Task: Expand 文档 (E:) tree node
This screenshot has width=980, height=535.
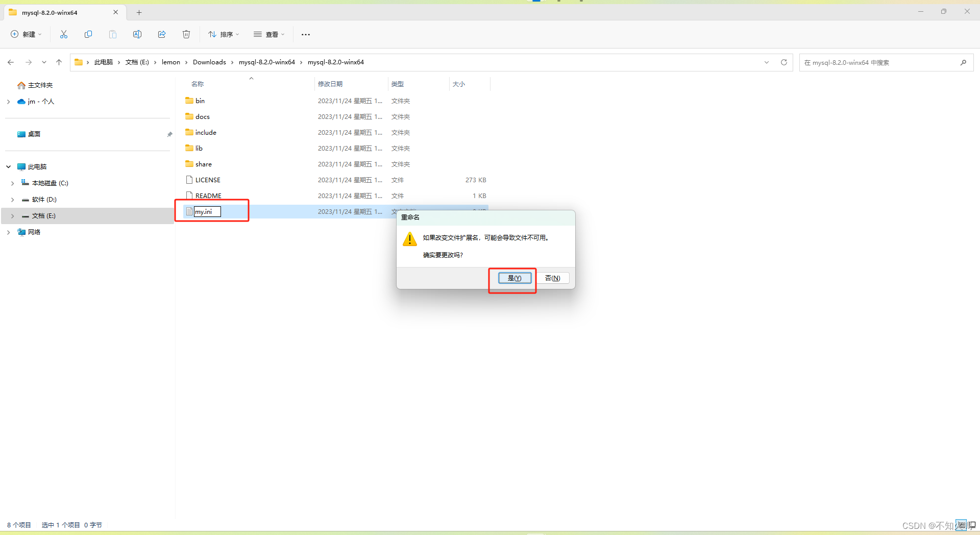Action: click(12, 216)
